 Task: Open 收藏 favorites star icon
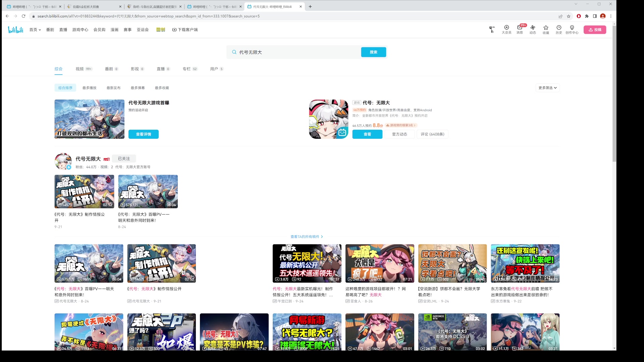pos(546,29)
